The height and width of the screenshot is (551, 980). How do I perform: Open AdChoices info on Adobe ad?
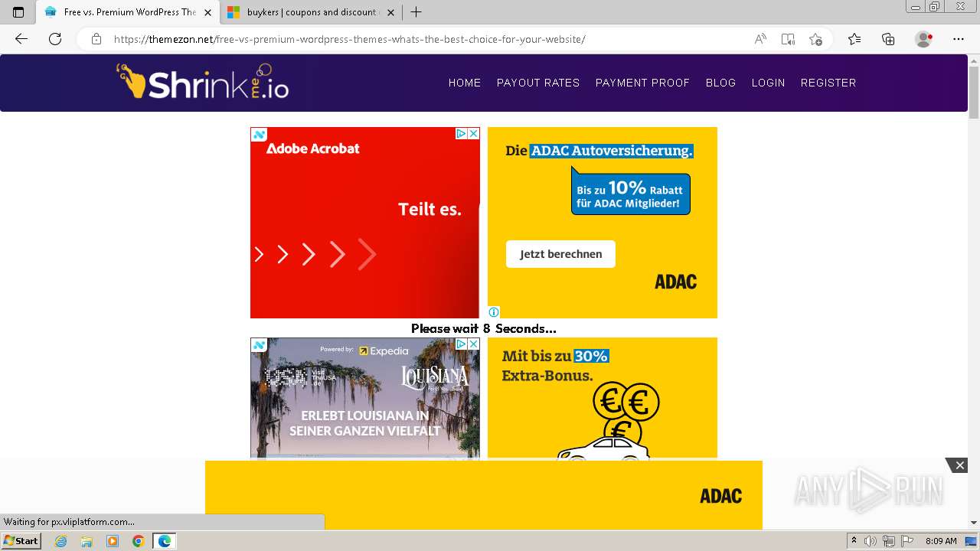pos(461,133)
